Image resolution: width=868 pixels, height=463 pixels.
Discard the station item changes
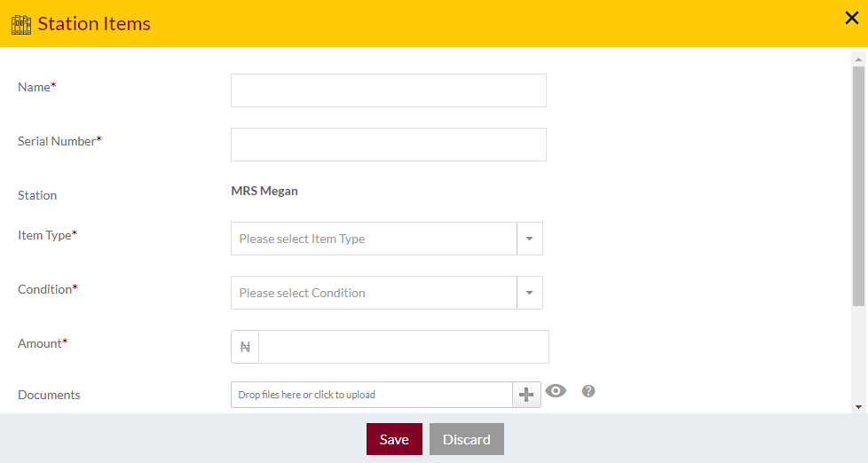(x=467, y=439)
